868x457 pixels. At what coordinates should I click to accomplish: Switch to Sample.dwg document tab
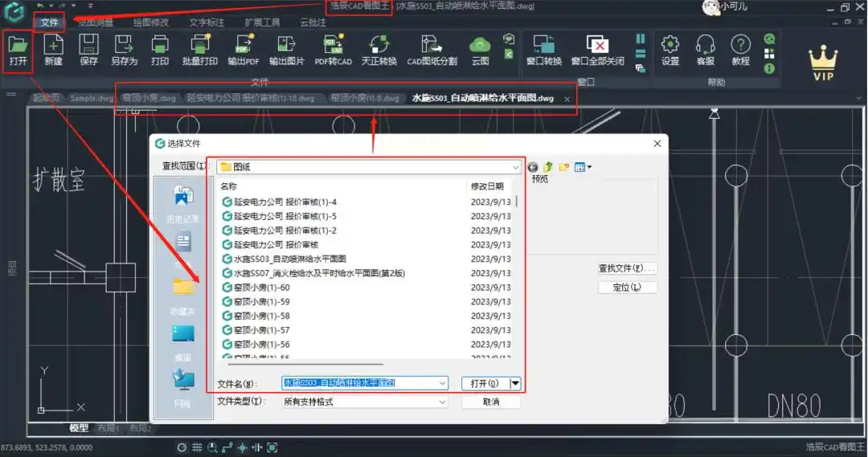coord(92,99)
